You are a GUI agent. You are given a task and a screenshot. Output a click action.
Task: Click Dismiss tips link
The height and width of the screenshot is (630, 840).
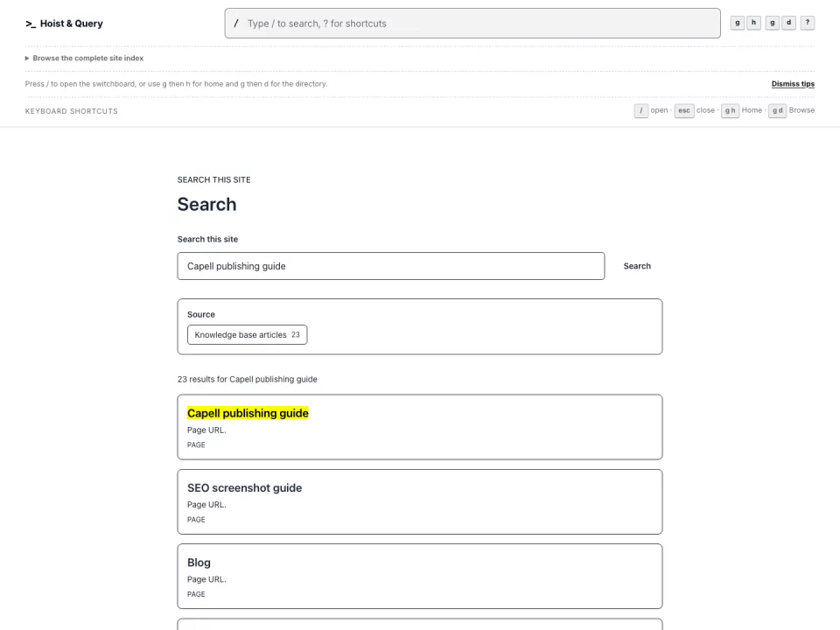pyautogui.click(x=793, y=84)
